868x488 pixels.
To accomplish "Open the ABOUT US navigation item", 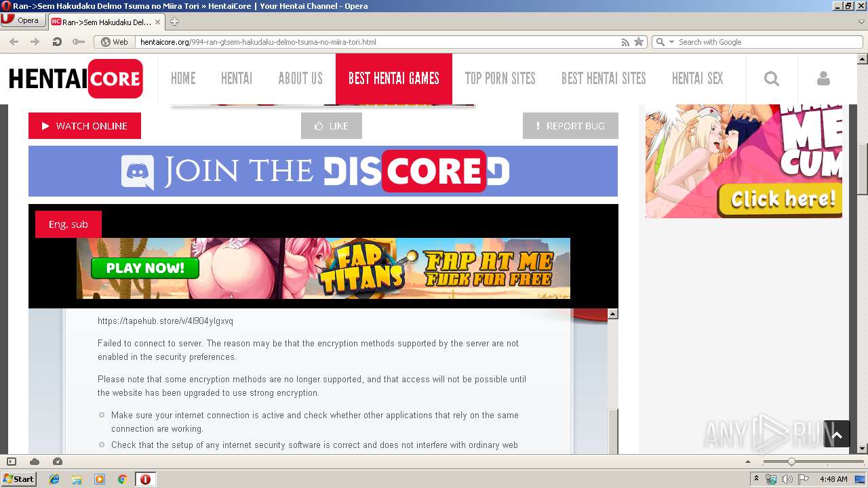I will pos(300,79).
